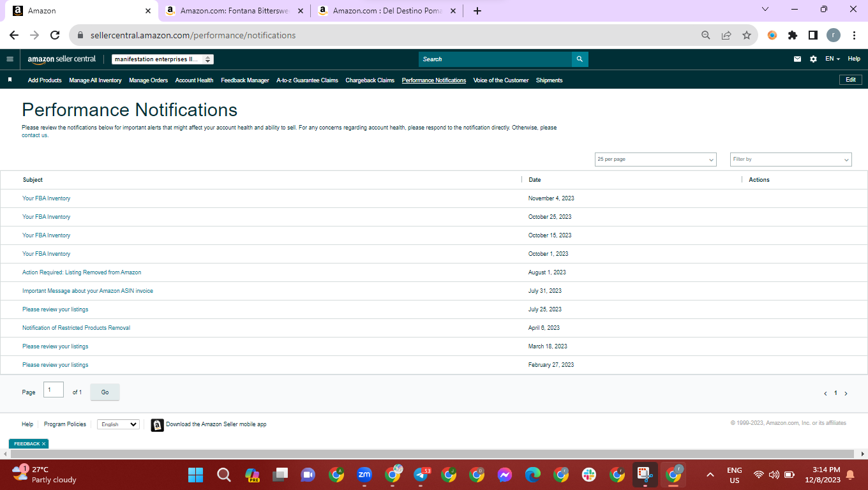Click the August 1, 2023 date cell
Image resolution: width=868 pixels, height=490 pixels.
pyautogui.click(x=547, y=272)
